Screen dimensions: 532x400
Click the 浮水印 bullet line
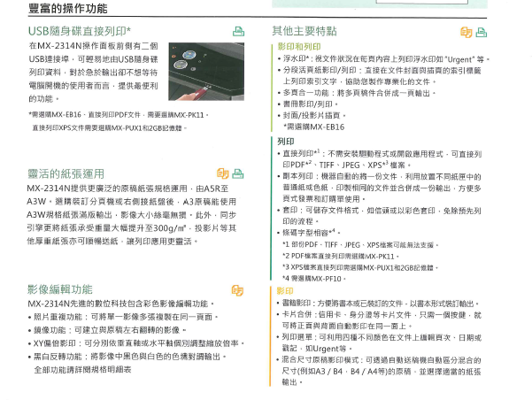383,59
